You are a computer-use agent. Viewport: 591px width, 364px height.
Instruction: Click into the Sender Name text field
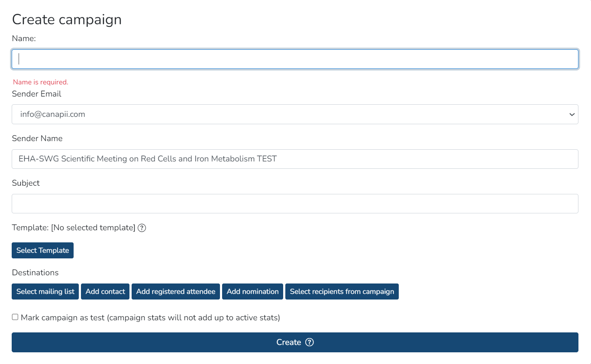[294, 159]
